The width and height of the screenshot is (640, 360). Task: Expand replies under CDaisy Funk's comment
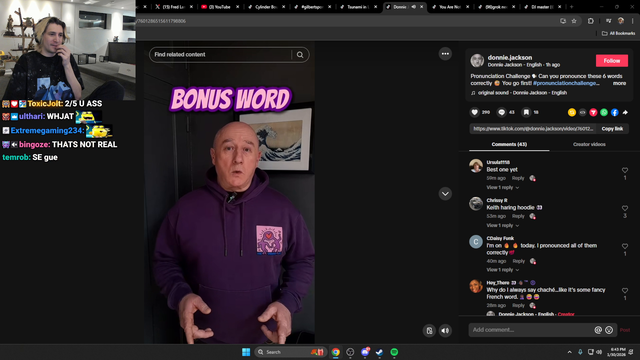point(502,270)
